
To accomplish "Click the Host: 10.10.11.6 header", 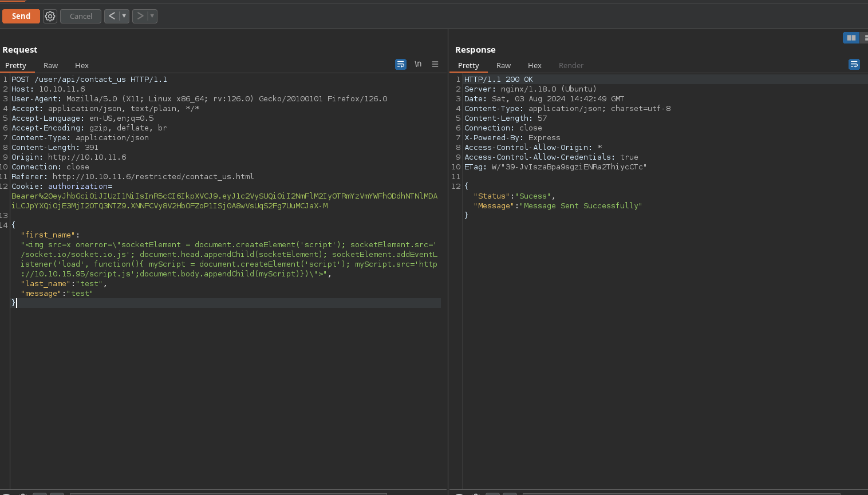I will pos(48,89).
